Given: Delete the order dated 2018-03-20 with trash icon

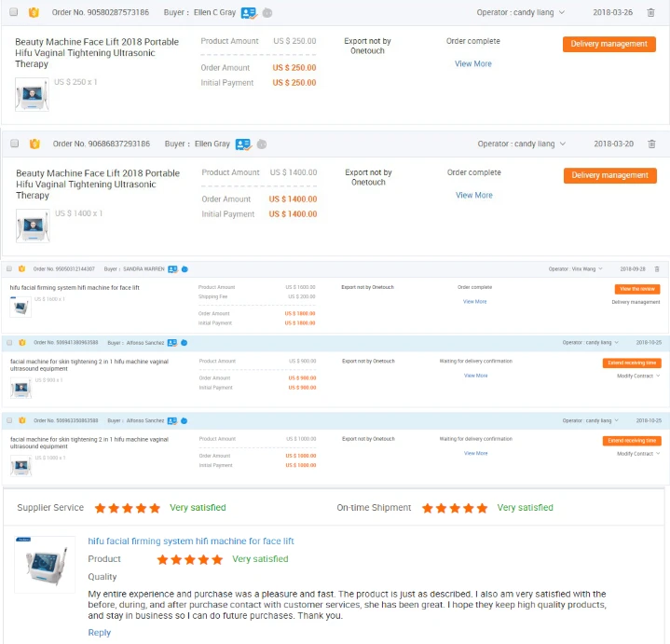Looking at the screenshot, I should click(651, 144).
